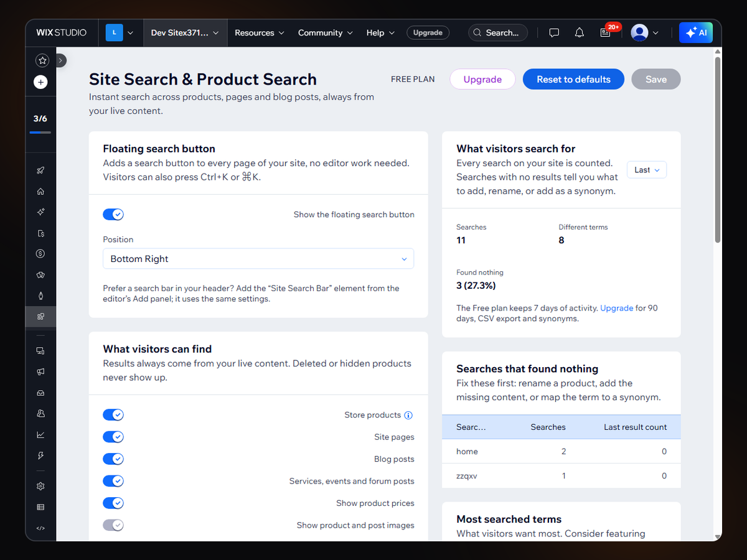This screenshot has height=560, width=747.
Task: Open the megaphone marketing icon
Action: tap(40, 372)
